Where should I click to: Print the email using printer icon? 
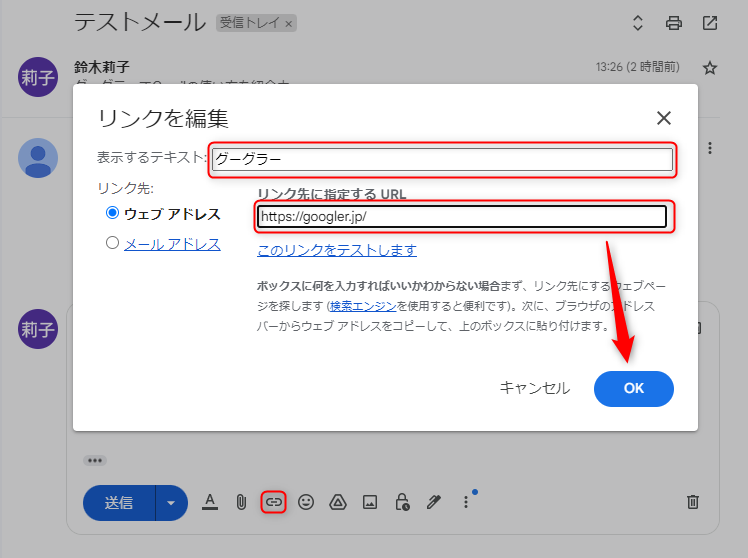(674, 23)
